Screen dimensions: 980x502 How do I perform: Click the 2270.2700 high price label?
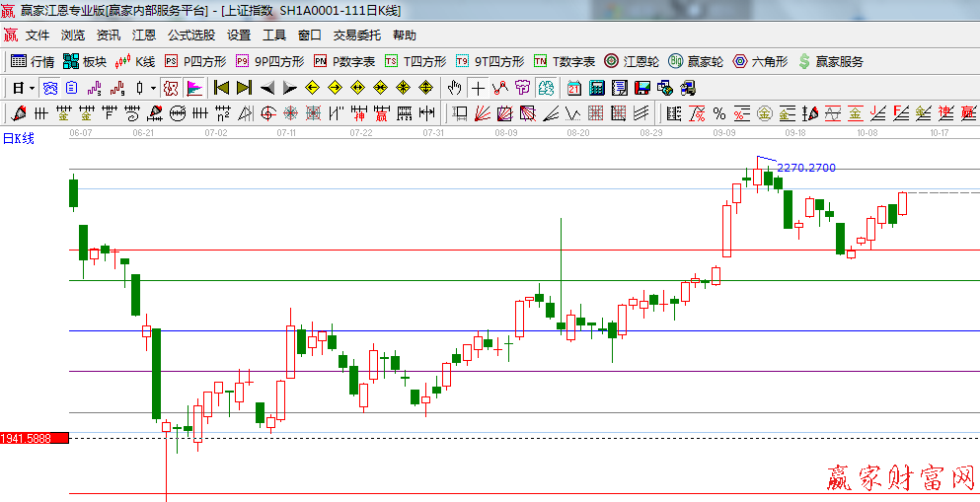(x=806, y=168)
